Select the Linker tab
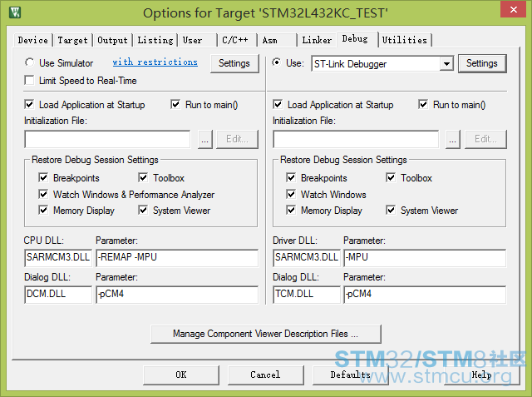This screenshot has height=397, width=532. [317, 40]
